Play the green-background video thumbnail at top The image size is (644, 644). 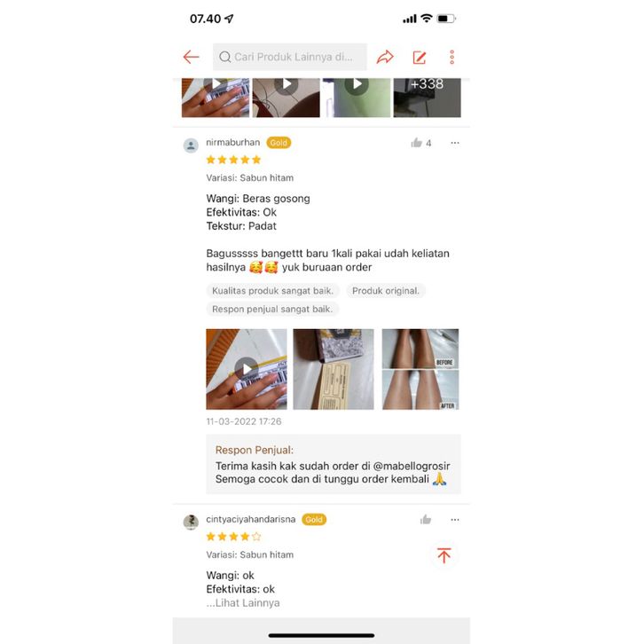point(357,98)
